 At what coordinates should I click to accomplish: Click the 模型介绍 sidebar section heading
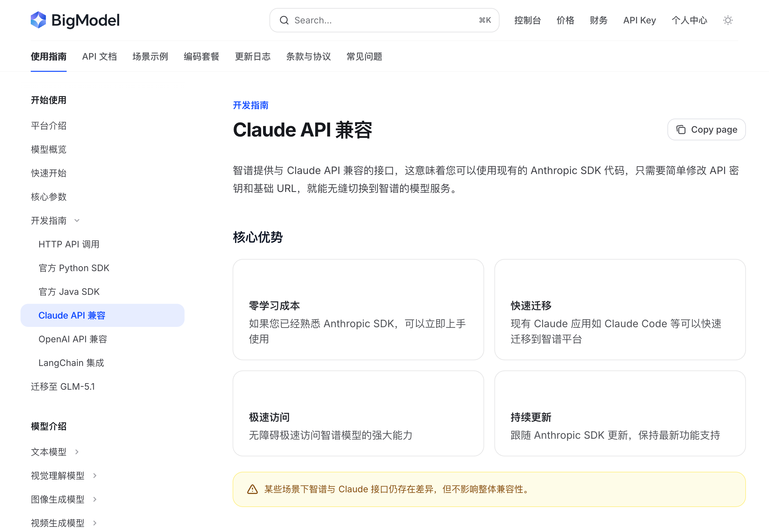coord(49,426)
